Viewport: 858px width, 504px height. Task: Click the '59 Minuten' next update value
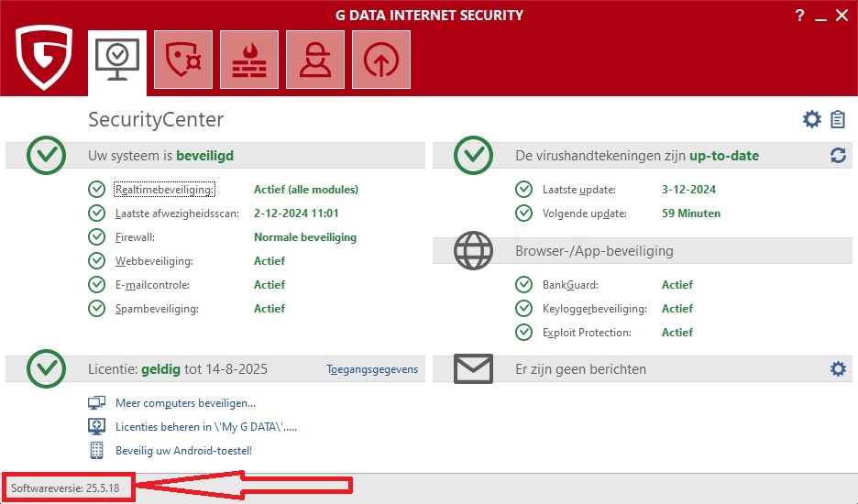[690, 214]
